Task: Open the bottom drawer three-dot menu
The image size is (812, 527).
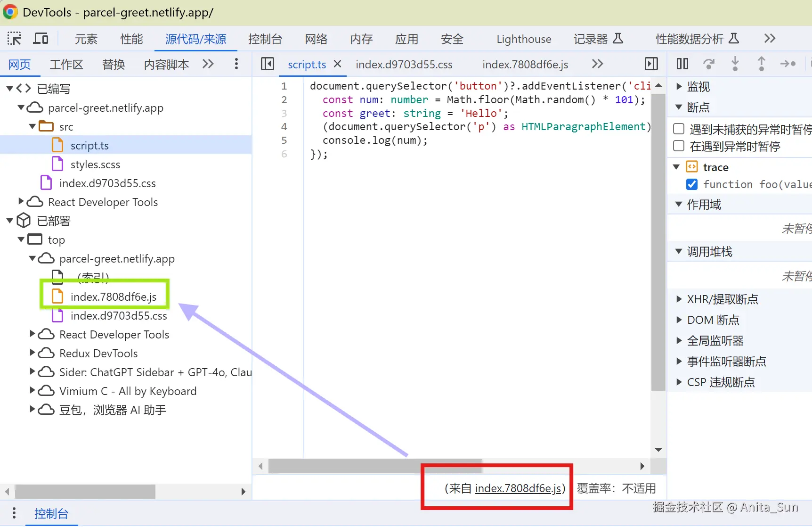Action: coord(14,513)
